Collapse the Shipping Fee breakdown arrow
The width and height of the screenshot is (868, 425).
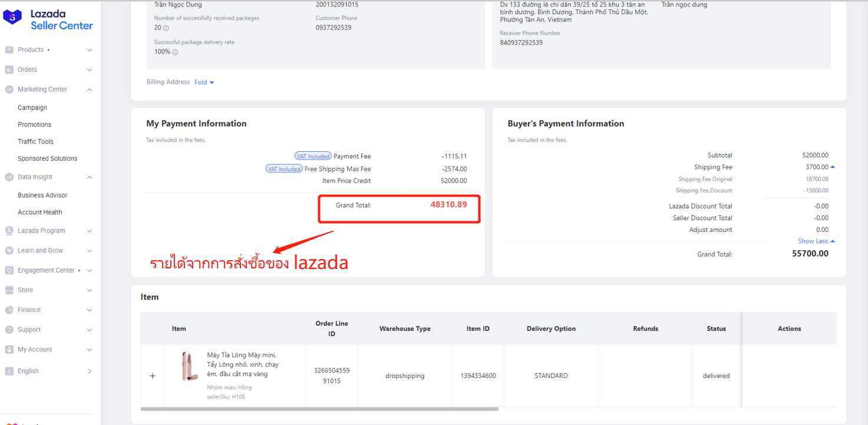click(x=833, y=167)
